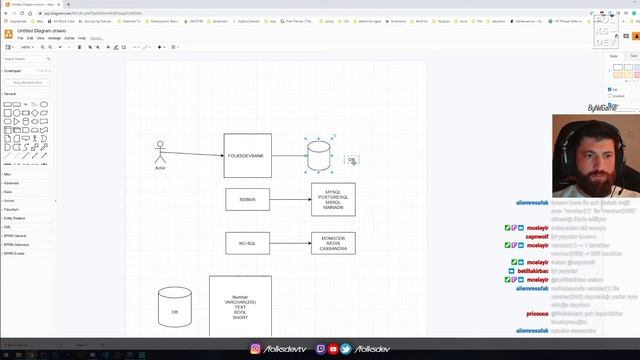Pick the Diamond shape from General palette
This screenshot has height=360, width=640.
(35, 113)
